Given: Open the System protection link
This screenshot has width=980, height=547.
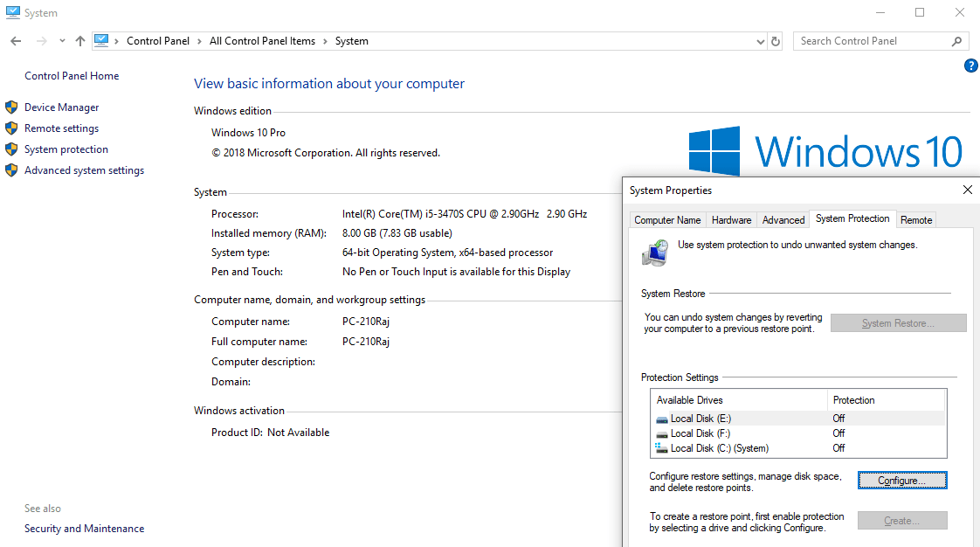Looking at the screenshot, I should 66,149.
